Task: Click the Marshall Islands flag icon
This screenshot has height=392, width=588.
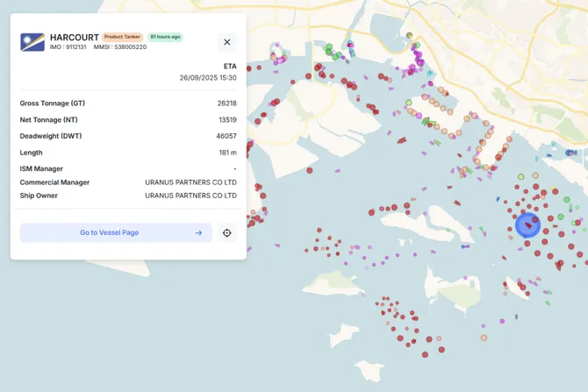Action: [x=32, y=42]
